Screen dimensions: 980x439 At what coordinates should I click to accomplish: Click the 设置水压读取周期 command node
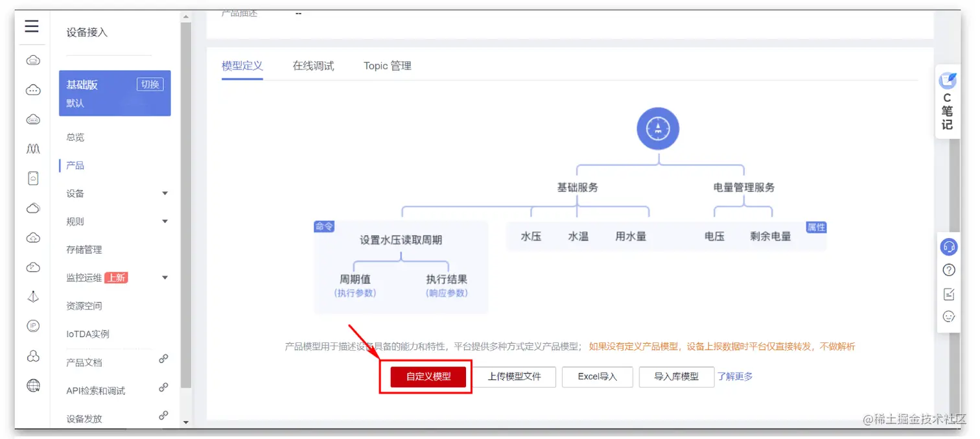coord(401,240)
